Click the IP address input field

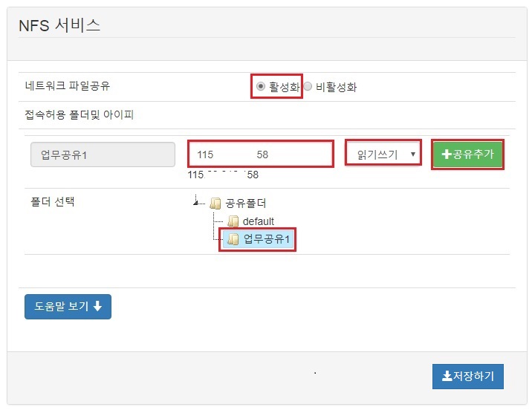[261, 154]
